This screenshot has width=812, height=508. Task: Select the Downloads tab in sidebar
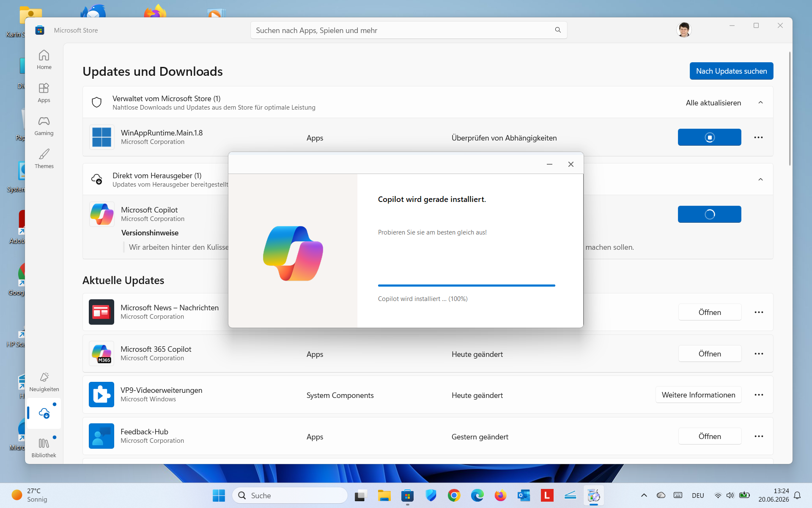pyautogui.click(x=44, y=413)
